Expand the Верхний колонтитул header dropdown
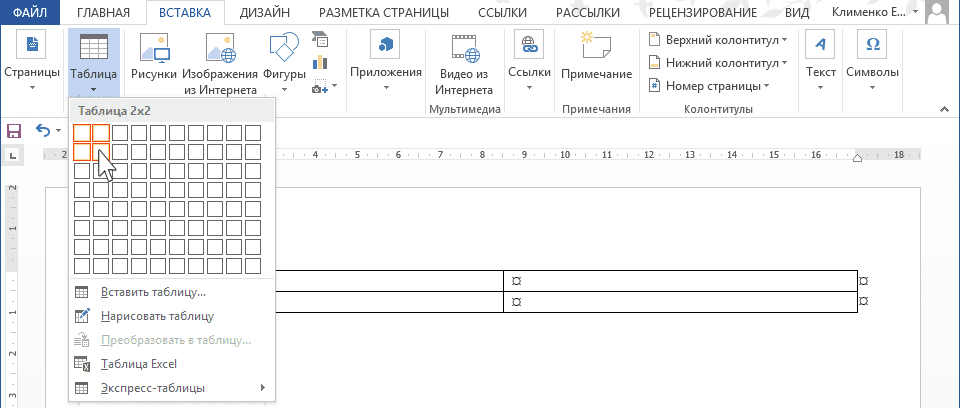 [x=784, y=40]
